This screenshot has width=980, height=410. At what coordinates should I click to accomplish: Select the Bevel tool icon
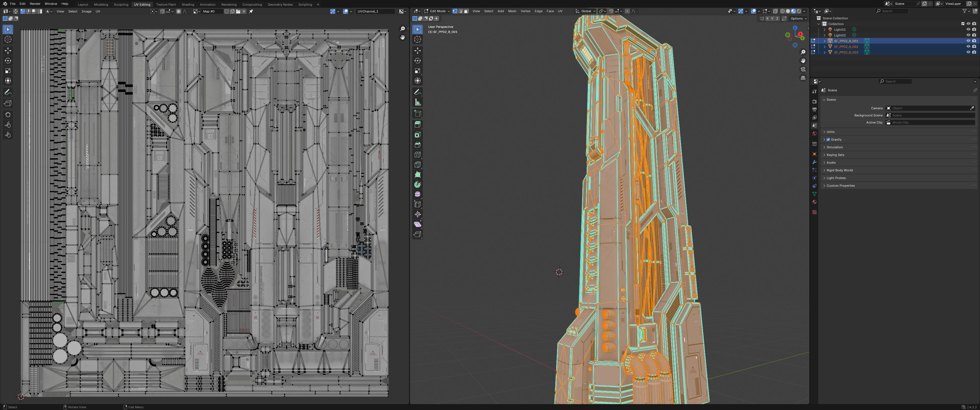(x=417, y=145)
